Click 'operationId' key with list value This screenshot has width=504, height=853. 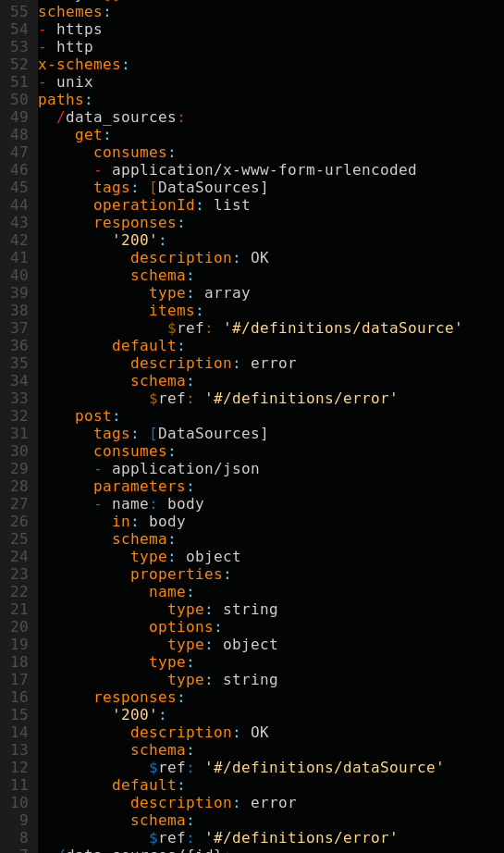coord(143,205)
